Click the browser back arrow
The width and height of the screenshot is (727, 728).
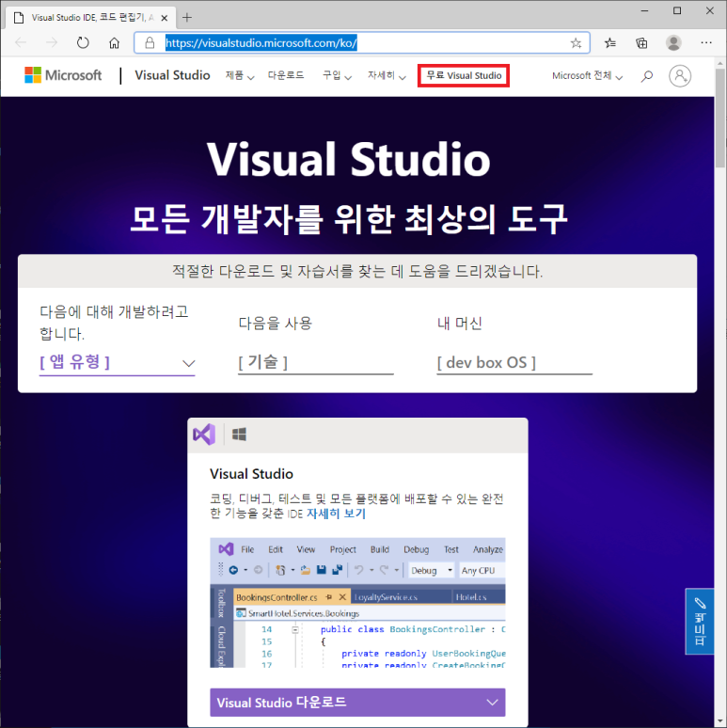21,43
